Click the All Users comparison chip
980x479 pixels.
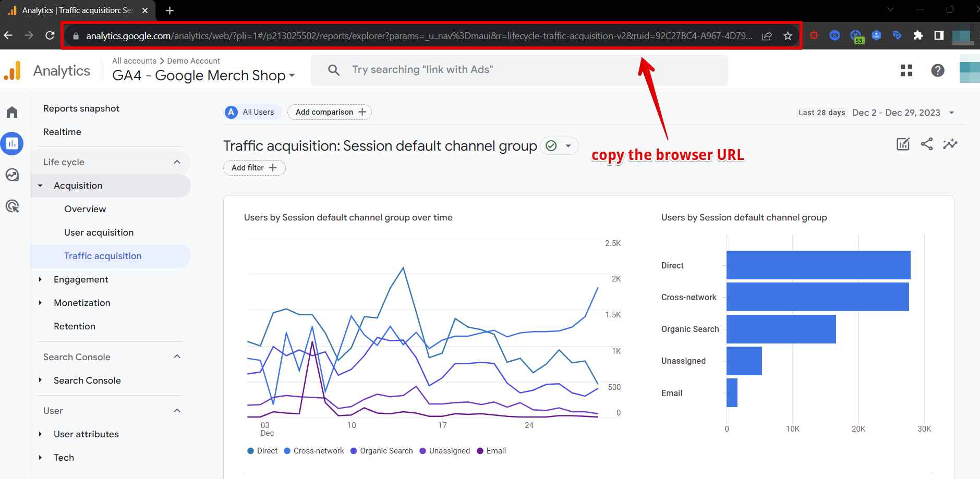(x=252, y=112)
